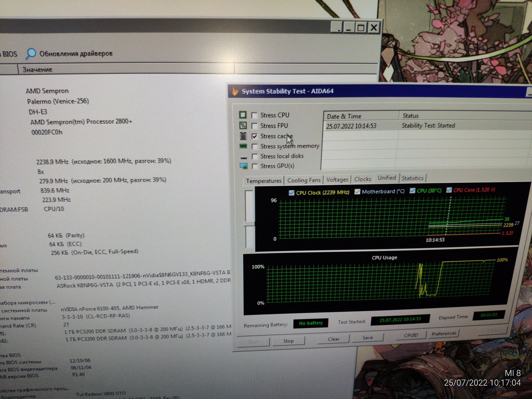The width and height of the screenshot is (532, 399).
Task: Select the 'Stability Test: Started' log entry
Action: tap(428, 126)
